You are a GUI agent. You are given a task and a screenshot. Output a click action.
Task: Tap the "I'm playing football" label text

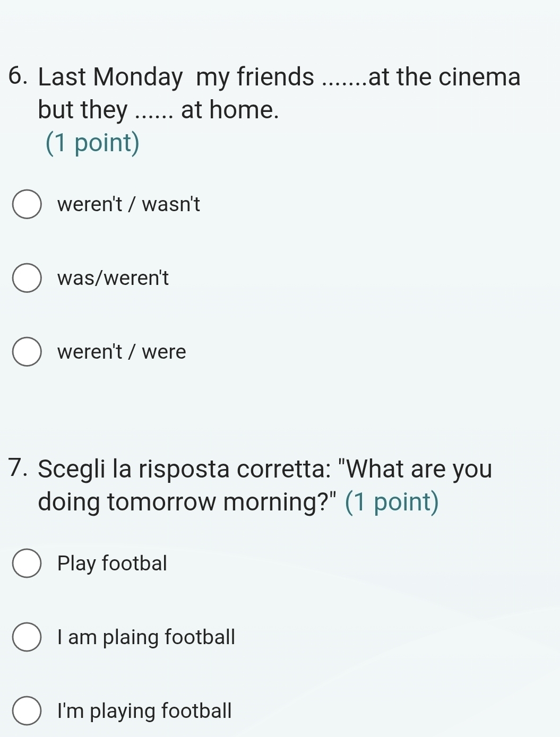[x=144, y=711]
